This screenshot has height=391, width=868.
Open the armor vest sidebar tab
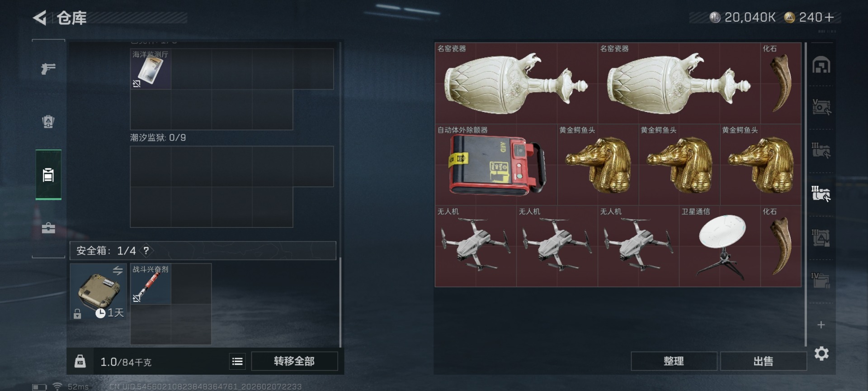[48, 121]
